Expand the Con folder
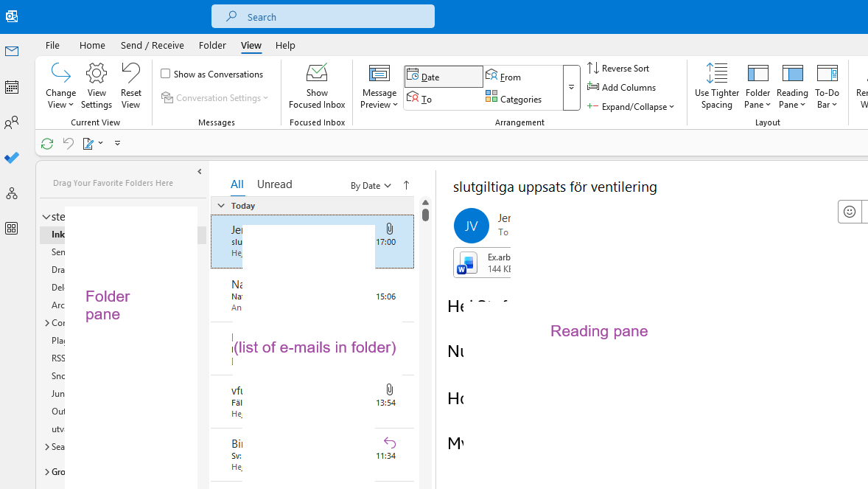 coord(47,322)
